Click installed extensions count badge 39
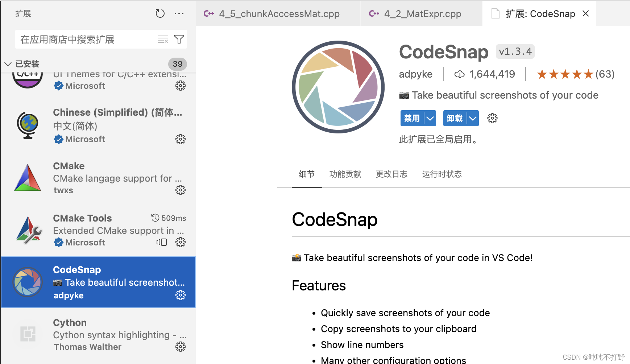The image size is (630, 364). (178, 64)
